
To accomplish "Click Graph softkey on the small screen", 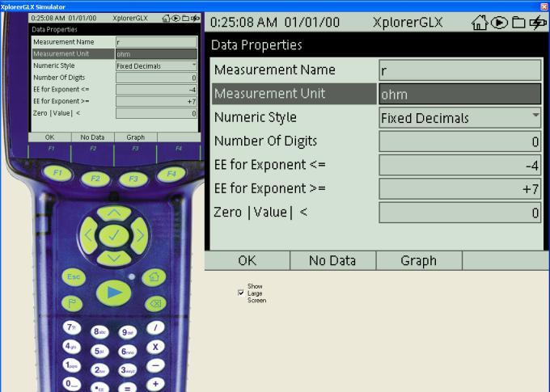I will pos(136,137).
